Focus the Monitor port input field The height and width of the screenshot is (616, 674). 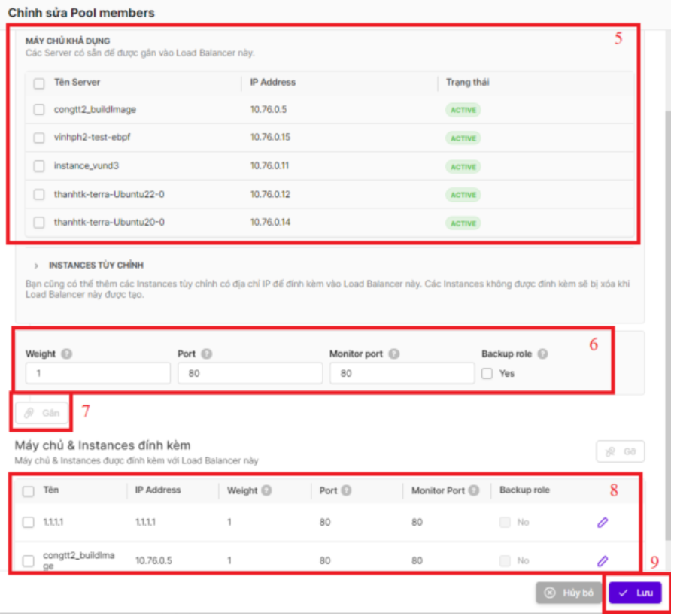point(402,373)
